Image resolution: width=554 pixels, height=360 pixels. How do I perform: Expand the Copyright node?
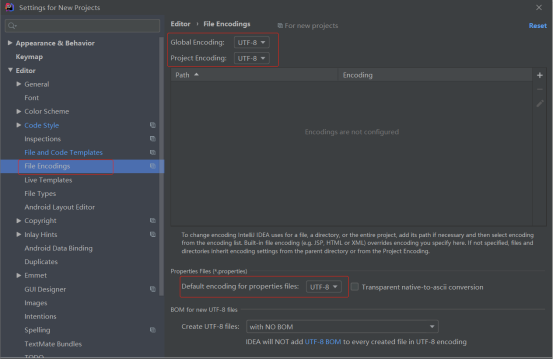[19, 221]
